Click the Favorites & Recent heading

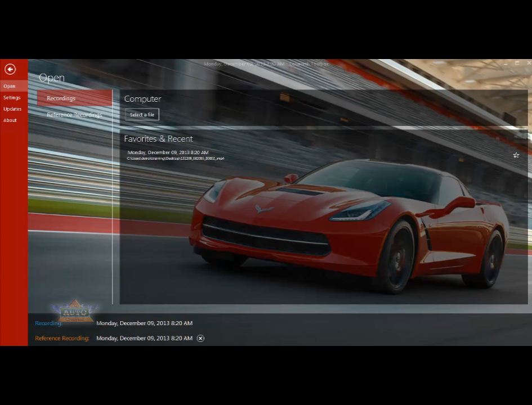pos(158,139)
